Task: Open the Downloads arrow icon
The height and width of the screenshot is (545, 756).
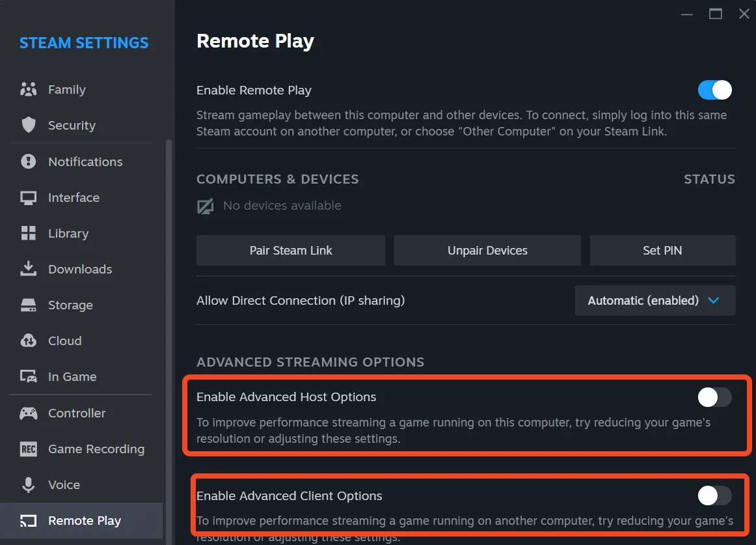Action: [29, 269]
